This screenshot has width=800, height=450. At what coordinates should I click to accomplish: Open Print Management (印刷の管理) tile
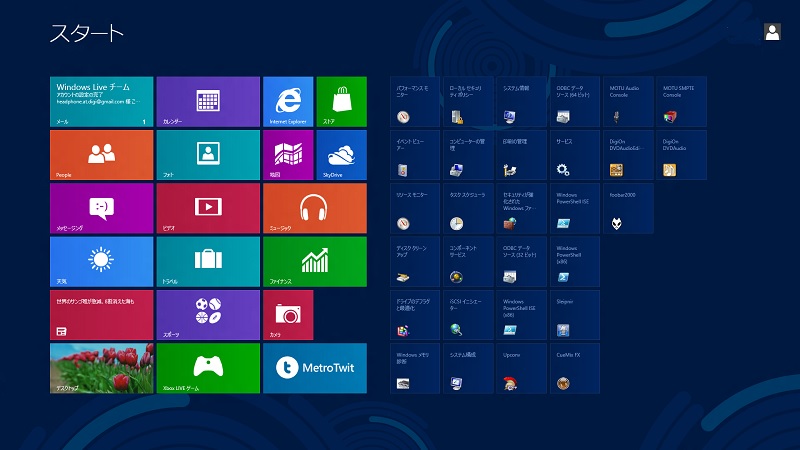coord(521,155)
